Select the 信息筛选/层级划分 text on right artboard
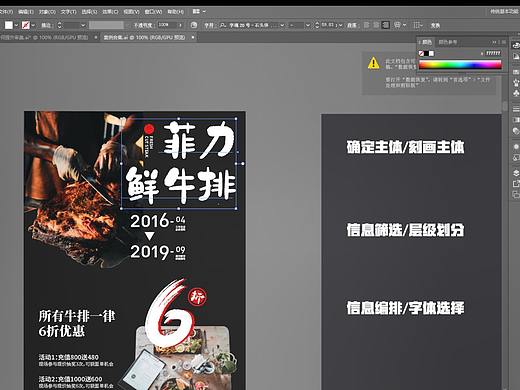This screenshot has width=520, height=390. point(405,230)
